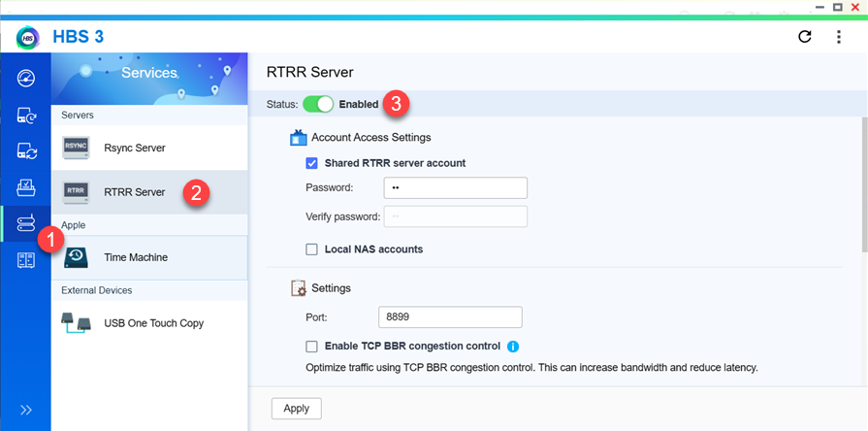Open the Sync sidebar icon
The image size is (868, 431).
coord(26,151)
